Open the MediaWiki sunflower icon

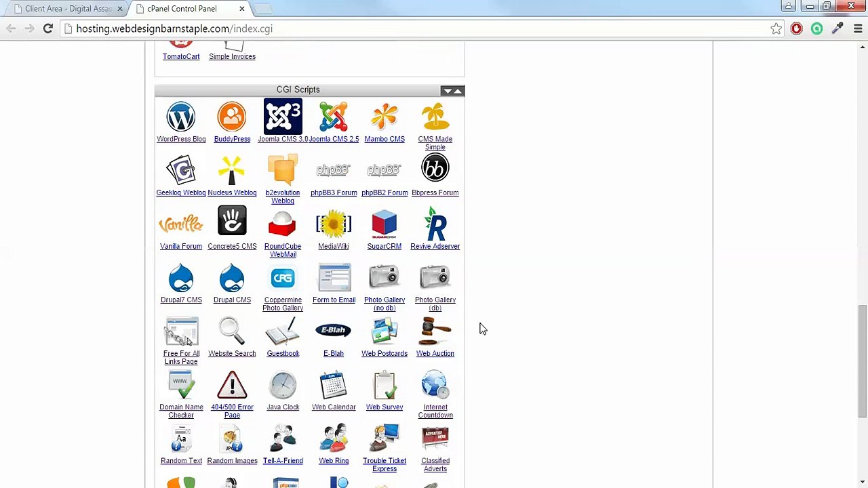coord(334,224)
